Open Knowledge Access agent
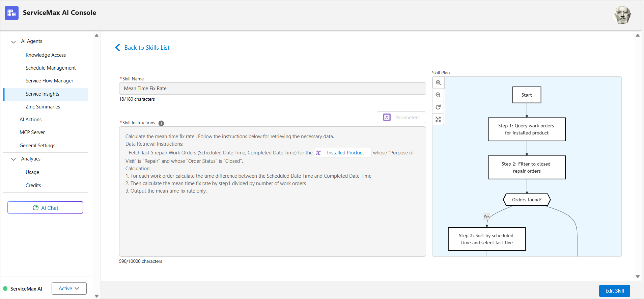The width and height of the screenshot is (644, 299). [46, 55]
